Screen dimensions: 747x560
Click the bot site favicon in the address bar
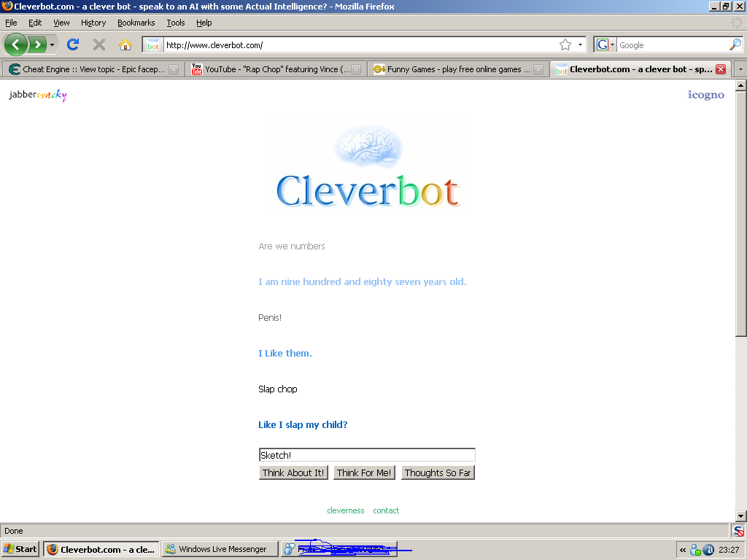coord(153,45)
